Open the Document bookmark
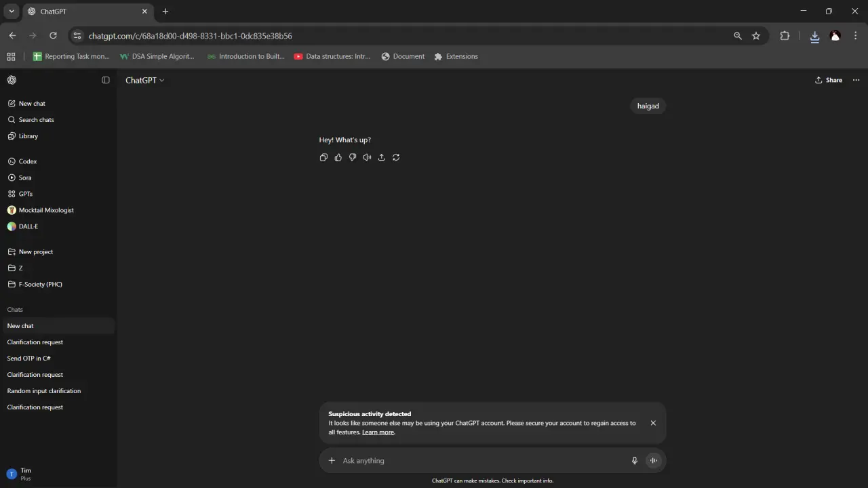The image size is (868, 488). coord(403,57)
